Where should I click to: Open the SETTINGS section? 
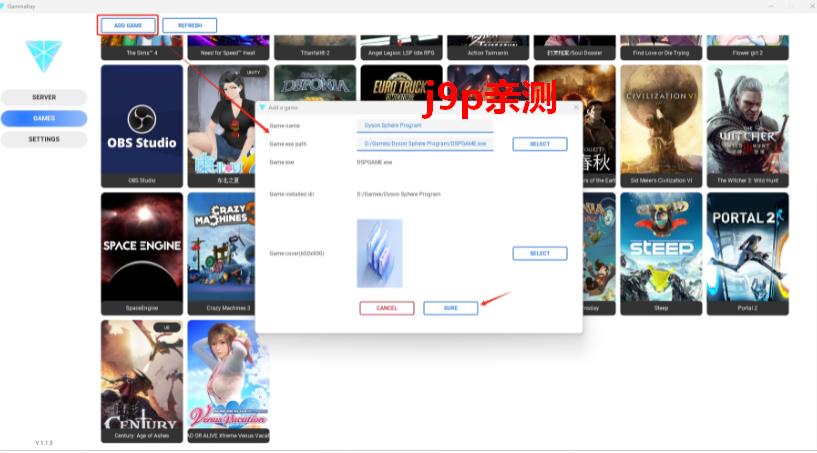pos(44,139)
